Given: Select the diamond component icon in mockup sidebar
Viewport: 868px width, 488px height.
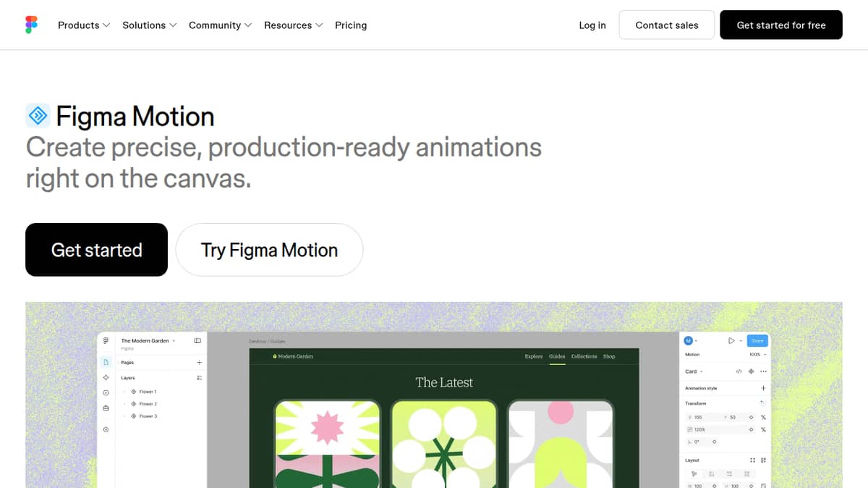Looking at the screenshot, I should click(x=106, y=377).
